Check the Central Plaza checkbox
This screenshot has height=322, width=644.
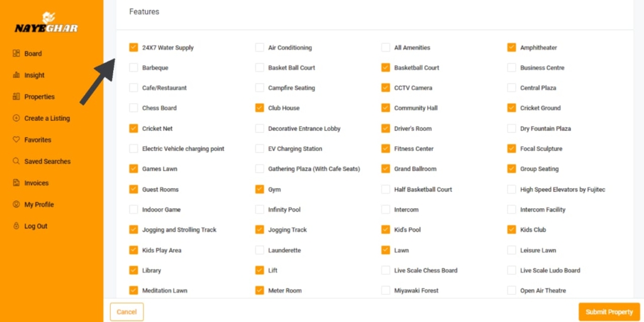pos(511,87)
